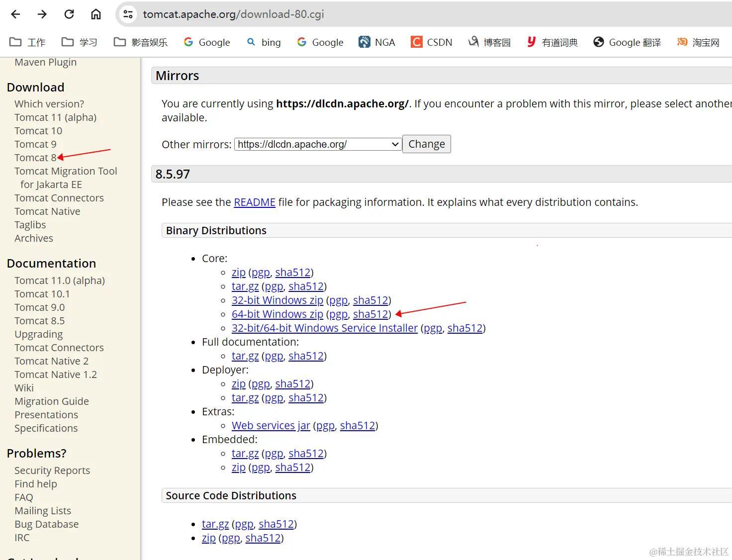Open sha512 for 64-bit Windows zip

(370, 314)
